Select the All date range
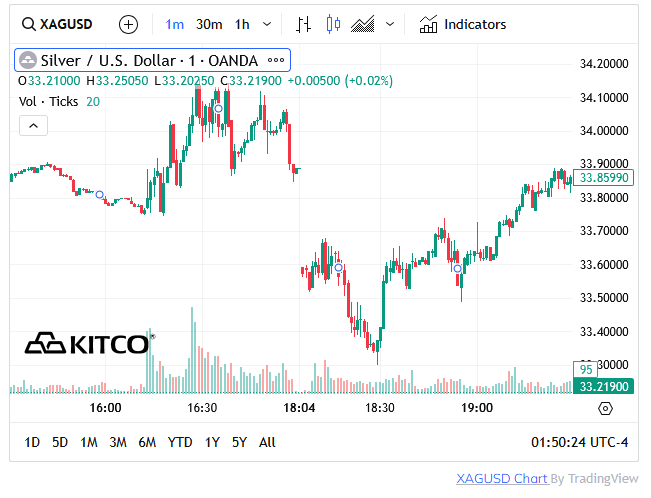Viewport: 651px width, 498px height. [267, 442]
